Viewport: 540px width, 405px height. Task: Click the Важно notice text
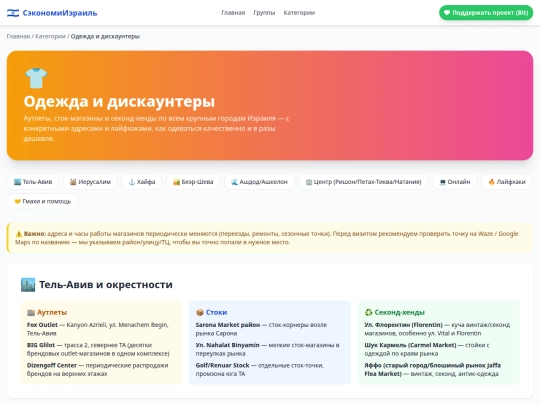267,238
